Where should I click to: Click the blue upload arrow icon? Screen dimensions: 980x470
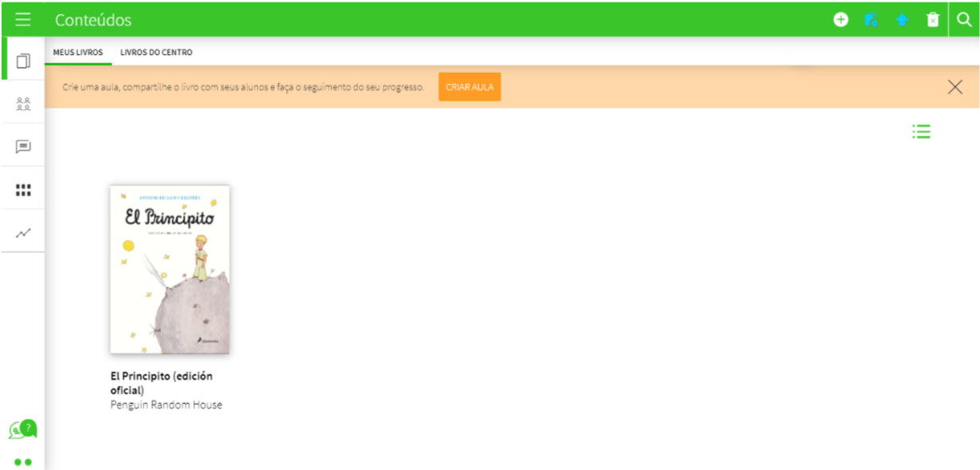click(x=902, y=20)
